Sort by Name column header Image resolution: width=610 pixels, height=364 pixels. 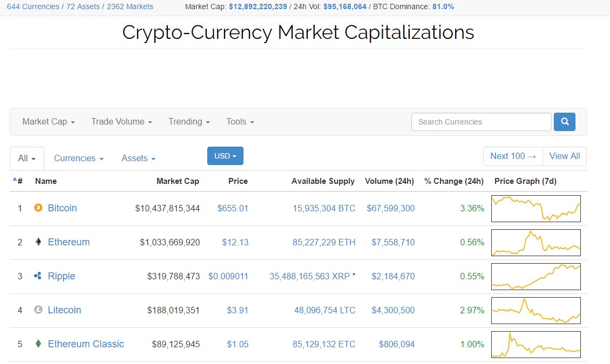tap(46, 181)
